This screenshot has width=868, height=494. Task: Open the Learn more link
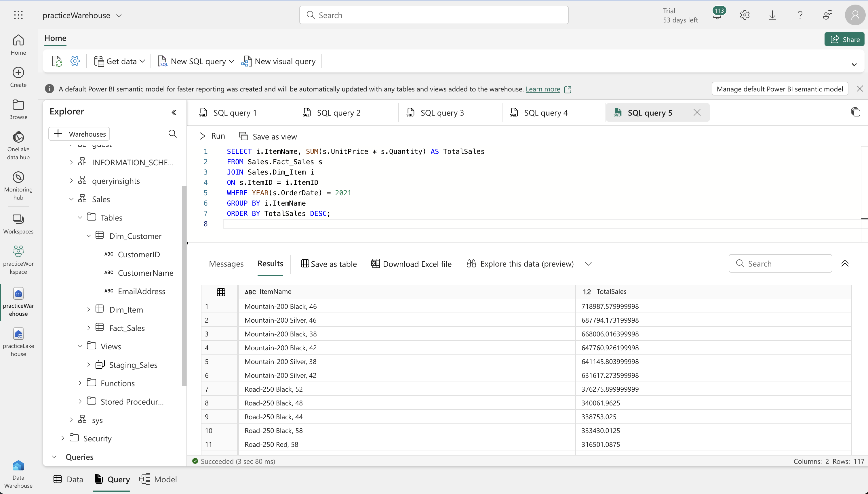coord(543,89)
